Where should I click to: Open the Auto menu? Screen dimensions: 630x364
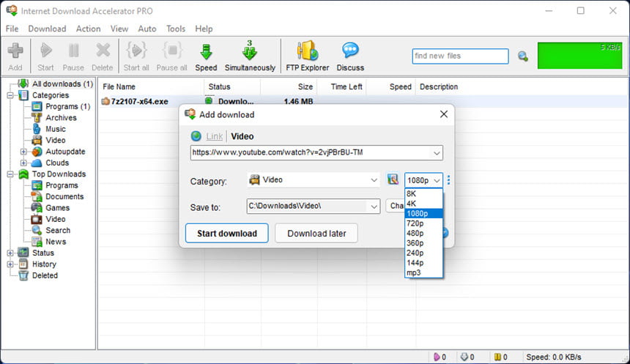click(147, 29)
